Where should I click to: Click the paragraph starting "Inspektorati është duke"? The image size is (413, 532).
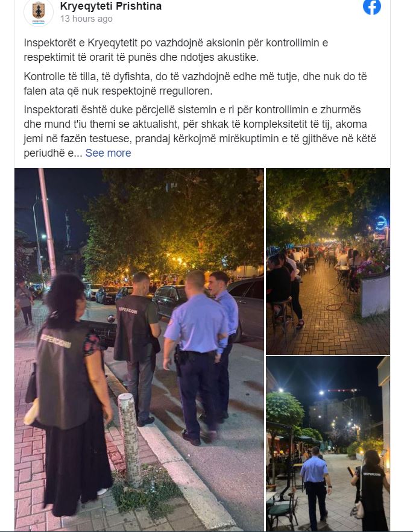pos(200,131)
